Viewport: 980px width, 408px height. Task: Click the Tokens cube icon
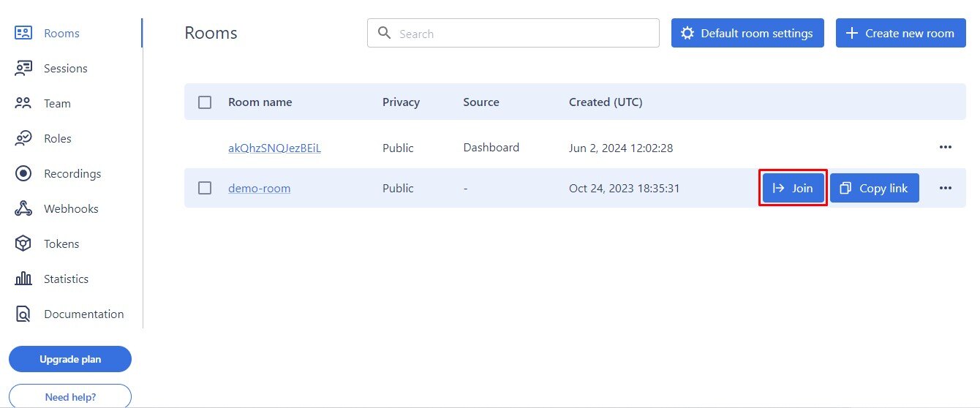click(23, 243)
